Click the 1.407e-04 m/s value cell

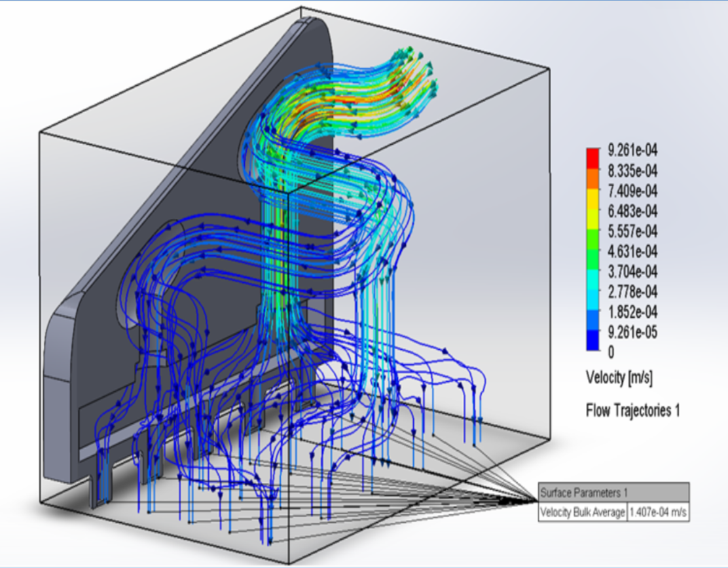(x=658, y=512)
